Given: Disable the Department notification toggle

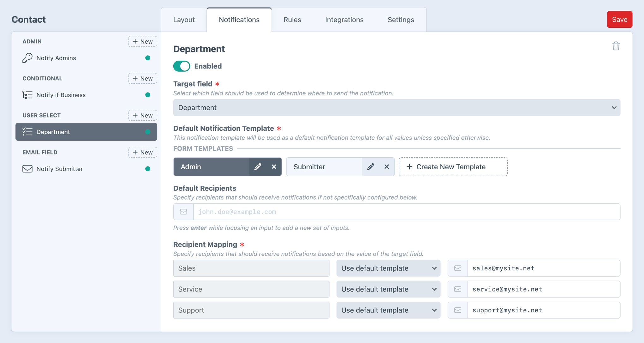Looking at the screenshot, I should pyautogui.click(x=182, y=66).
